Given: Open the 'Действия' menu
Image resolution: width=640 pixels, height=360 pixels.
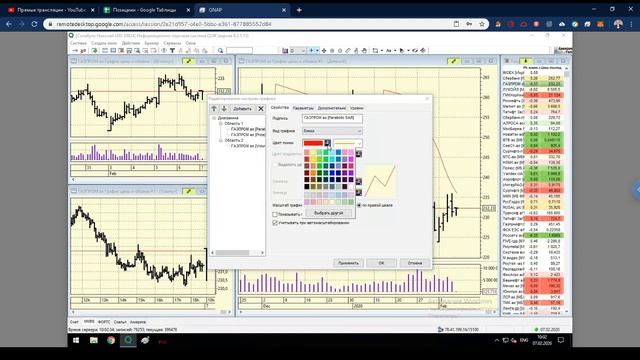Looking at the screenshot, I should [x=131, y=43].
